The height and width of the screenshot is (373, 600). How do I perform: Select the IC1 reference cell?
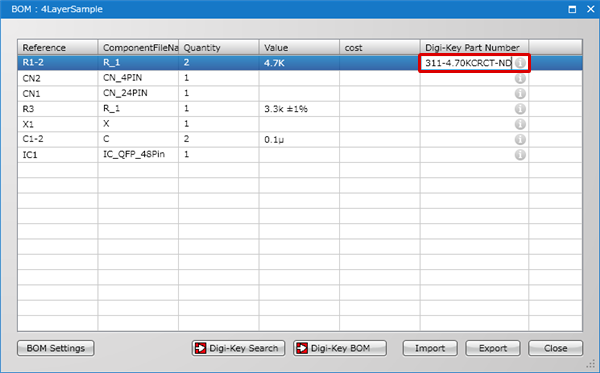tap(57, 155)
